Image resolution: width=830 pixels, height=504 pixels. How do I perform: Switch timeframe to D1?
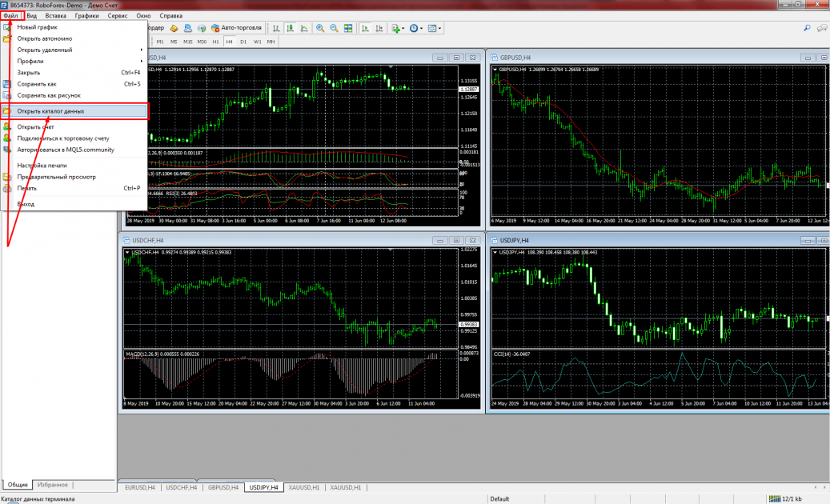[243, 42]
